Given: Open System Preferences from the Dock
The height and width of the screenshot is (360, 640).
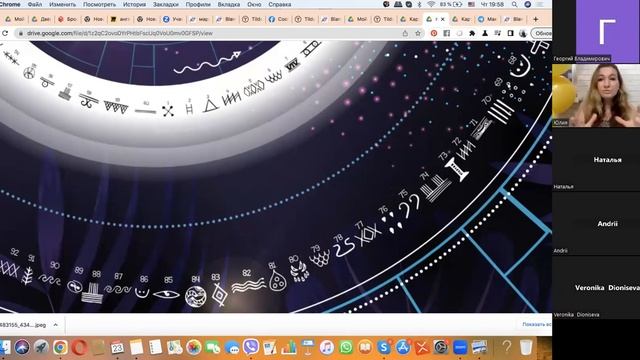Looking at the screenshot, I should (x=441, y=347).
